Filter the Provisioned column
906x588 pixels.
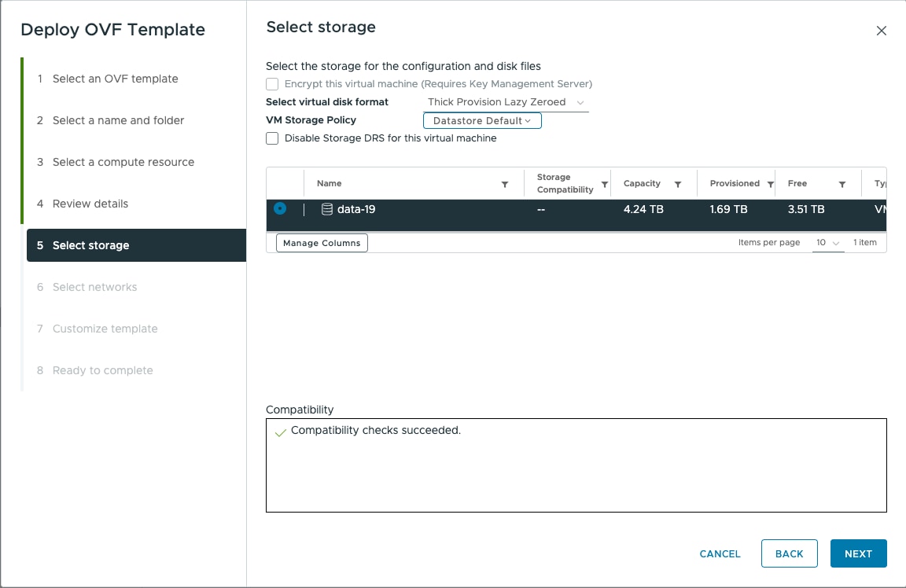pyautogui.click(x=770, y=184)
